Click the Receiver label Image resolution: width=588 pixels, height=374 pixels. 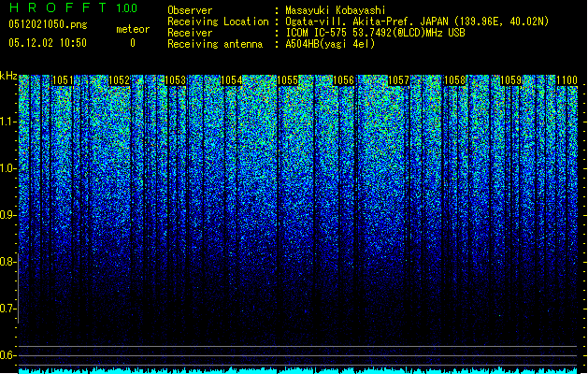[190, 33]
